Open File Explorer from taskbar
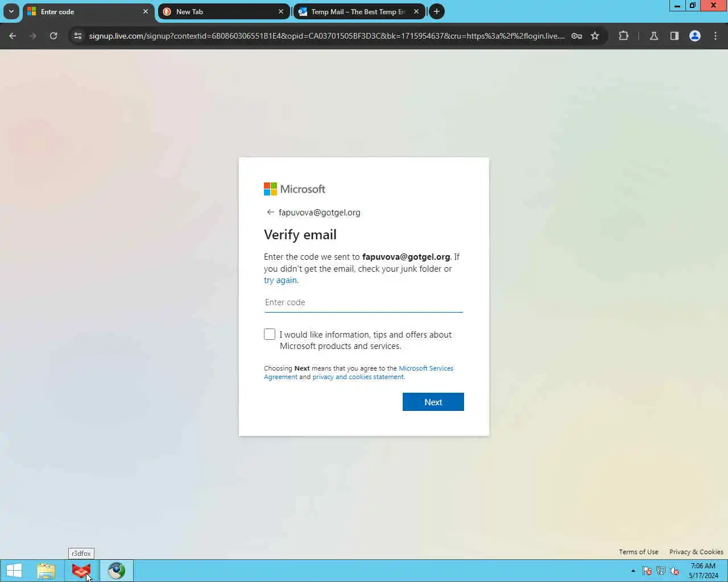The image size is (728, 582). click(x=46, y=571)
